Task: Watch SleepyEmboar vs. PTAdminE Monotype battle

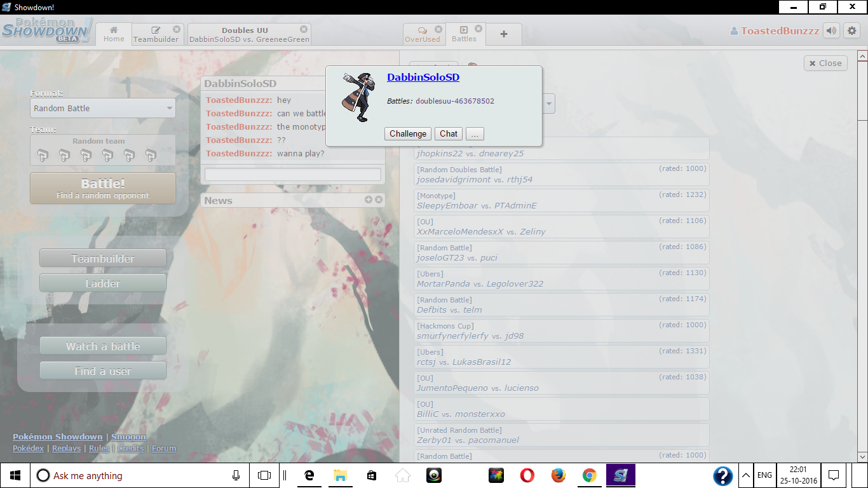Action: point(561,200)
